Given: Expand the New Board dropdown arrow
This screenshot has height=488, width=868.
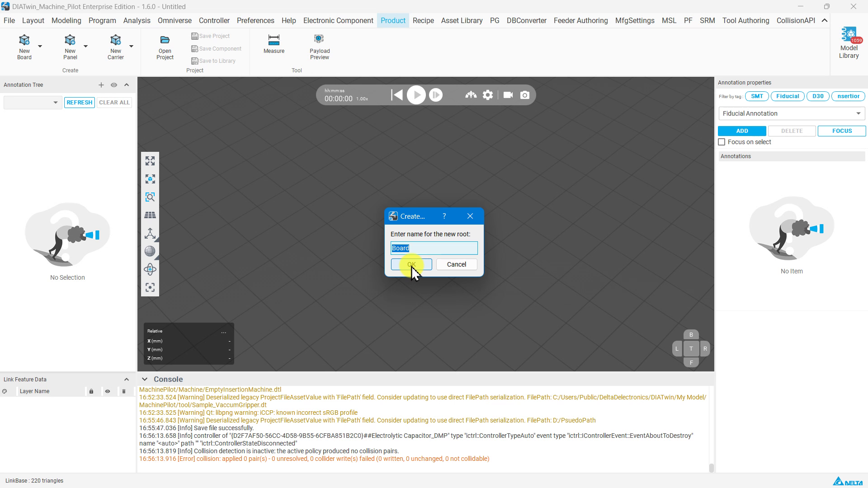Looking at the screenshot, I should (40, 47).
